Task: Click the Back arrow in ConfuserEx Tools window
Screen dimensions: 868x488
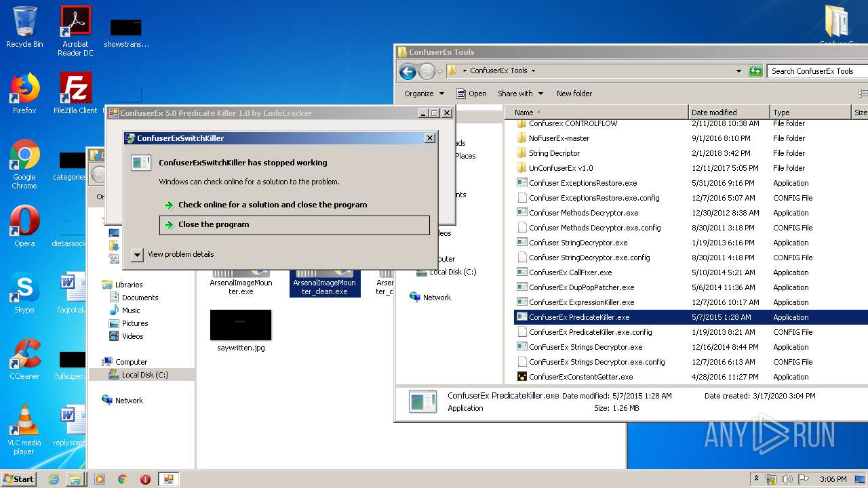Action: pyautogui.click(x=408, y=70)
